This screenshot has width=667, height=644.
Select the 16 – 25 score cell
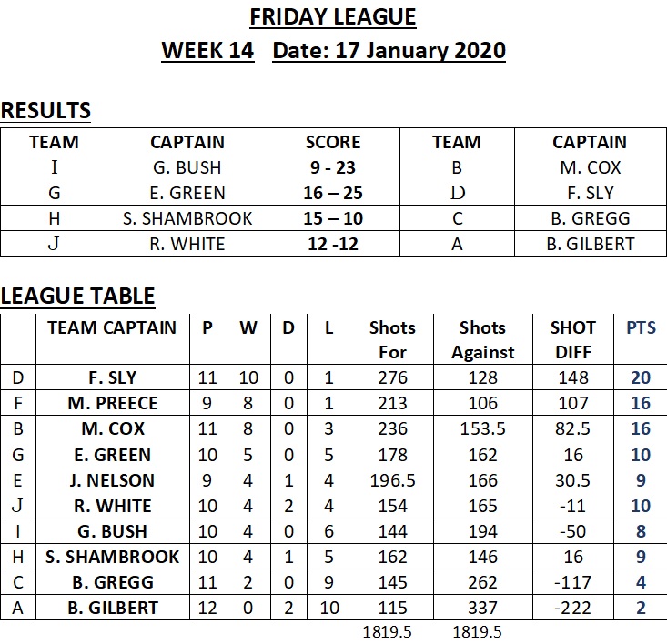[x=333, y=193]
